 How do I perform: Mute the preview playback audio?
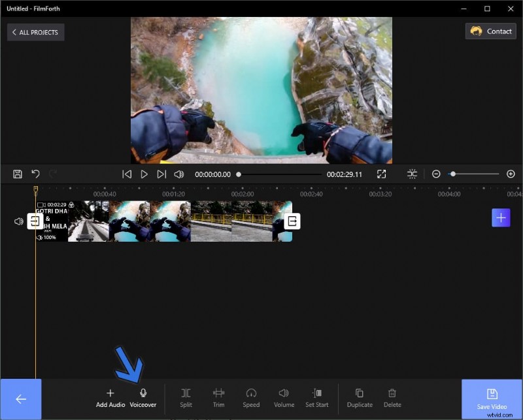(178, 174)
